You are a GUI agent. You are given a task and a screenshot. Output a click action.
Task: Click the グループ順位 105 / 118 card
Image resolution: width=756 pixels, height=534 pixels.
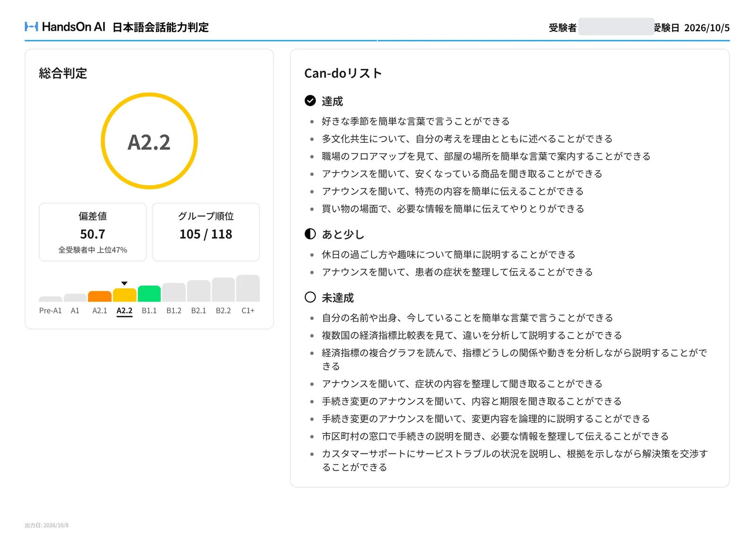click(206, 232)
